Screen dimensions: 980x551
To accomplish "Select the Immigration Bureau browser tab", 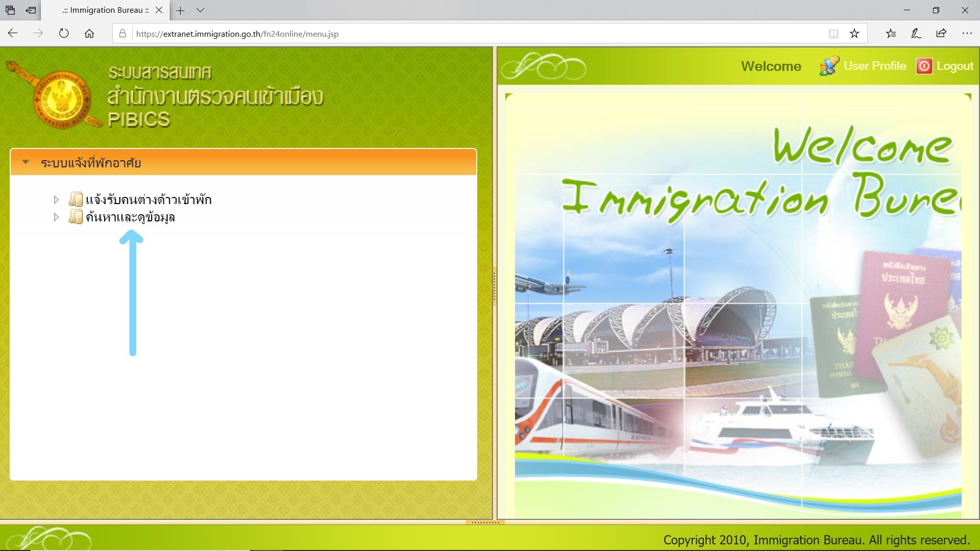I will pyautogui.click(x=106, y=10).
